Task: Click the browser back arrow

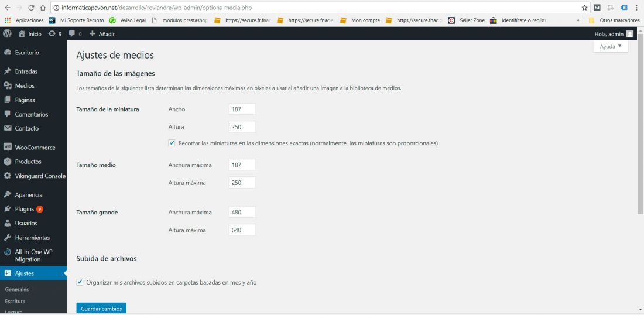Action: tap(8, 8)
